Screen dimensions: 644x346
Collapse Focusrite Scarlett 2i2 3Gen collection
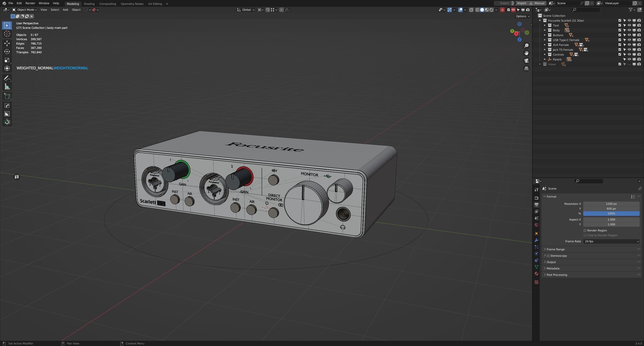[540, 20]
